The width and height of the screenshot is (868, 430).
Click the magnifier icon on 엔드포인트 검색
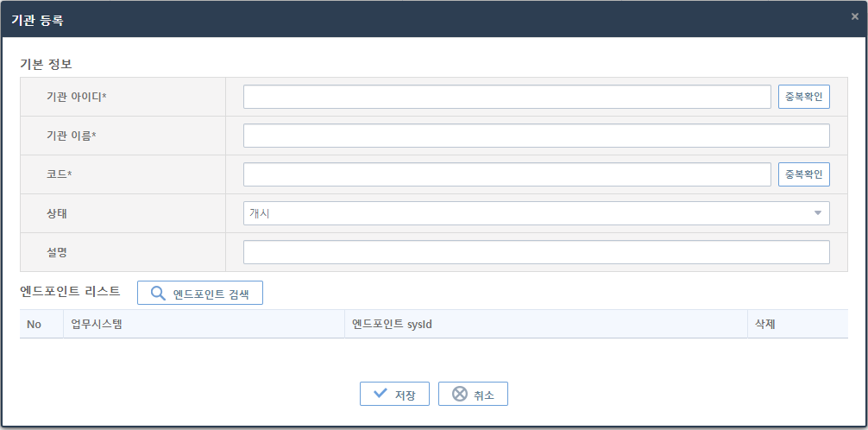[x=158, y=294]
